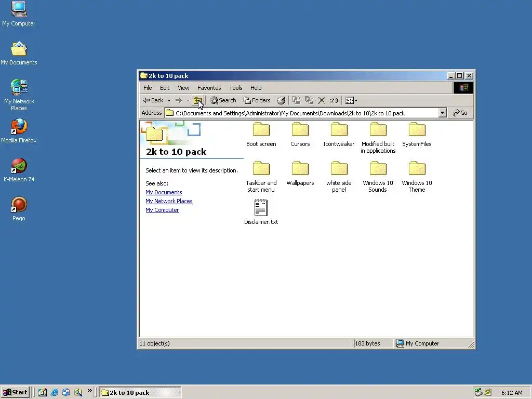Open the Views toolbar button

click(351, 100)
